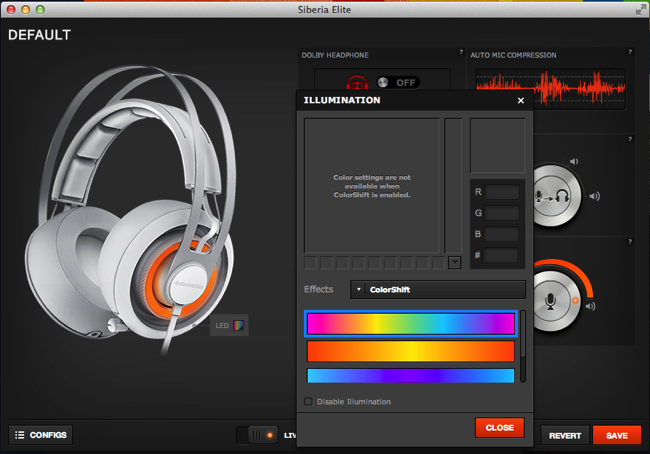Screen dimensions: 650x454
Task: Click the R color value field
Action: (x=502, y=192)
